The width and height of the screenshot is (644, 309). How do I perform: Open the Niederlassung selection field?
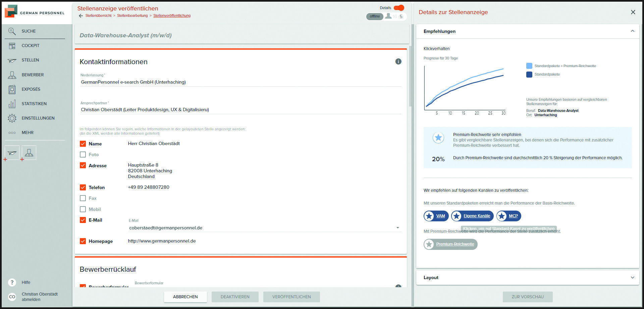click(240, 82)
